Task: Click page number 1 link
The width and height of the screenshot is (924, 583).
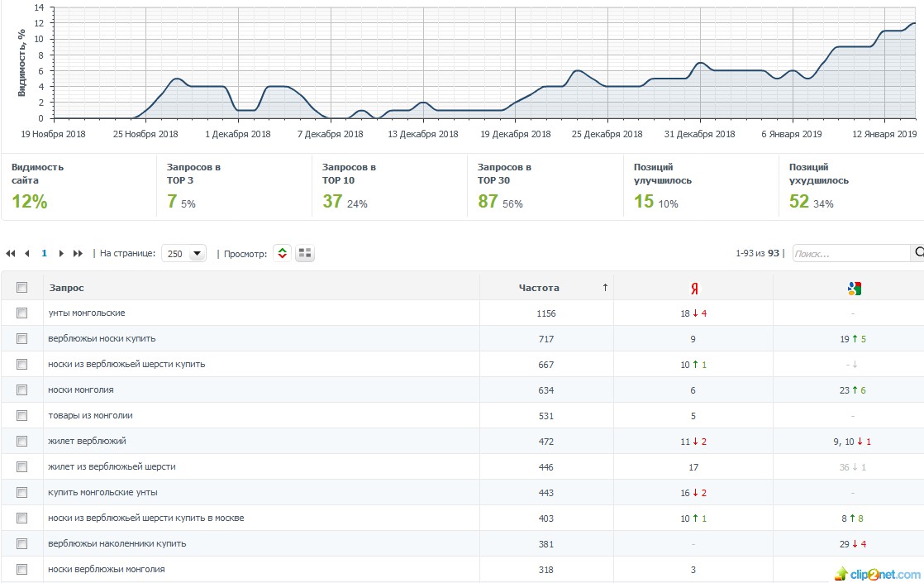Action: click(x=44, y=254)
